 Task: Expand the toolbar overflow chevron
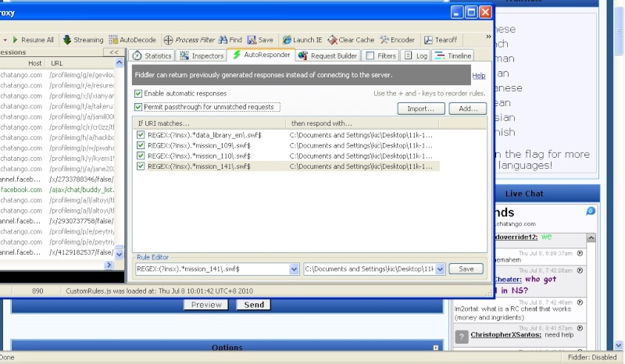pyautogui.click(x=488, y=37)
